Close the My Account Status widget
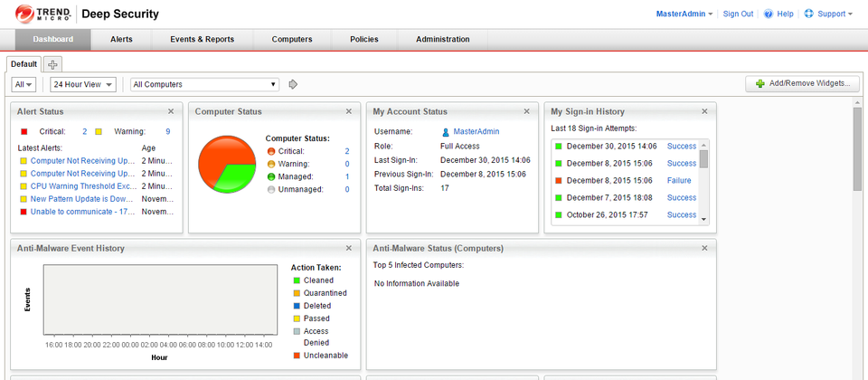The image size is (868, 380). (527, 111)
